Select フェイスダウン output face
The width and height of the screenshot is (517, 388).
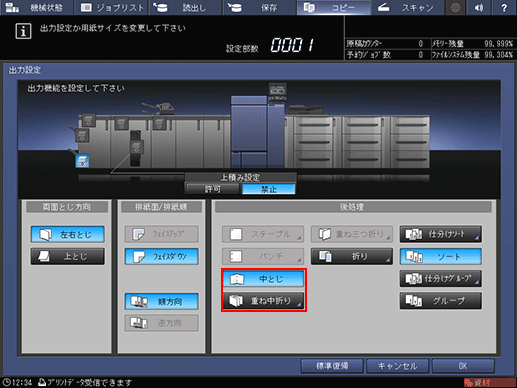point(162,256)
